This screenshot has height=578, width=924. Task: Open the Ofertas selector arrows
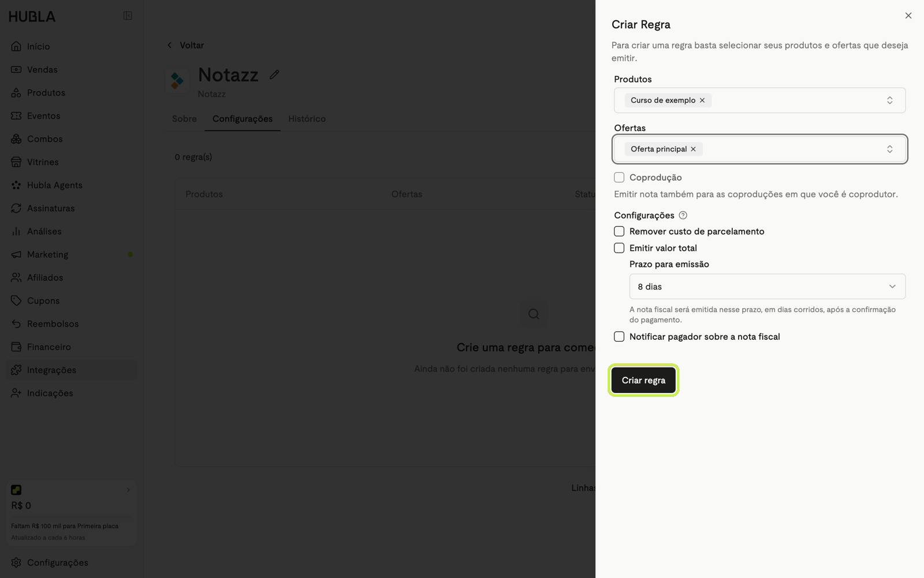890,149
